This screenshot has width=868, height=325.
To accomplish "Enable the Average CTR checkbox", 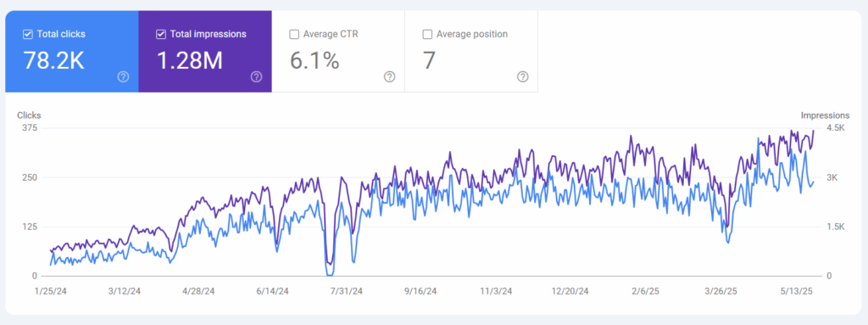I will click(x=294, y=35).
